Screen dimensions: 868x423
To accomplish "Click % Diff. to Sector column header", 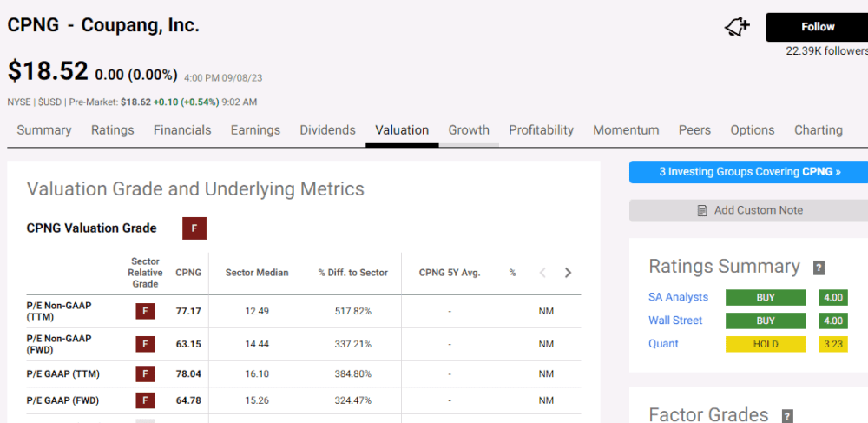I will (x=353, y=273).
